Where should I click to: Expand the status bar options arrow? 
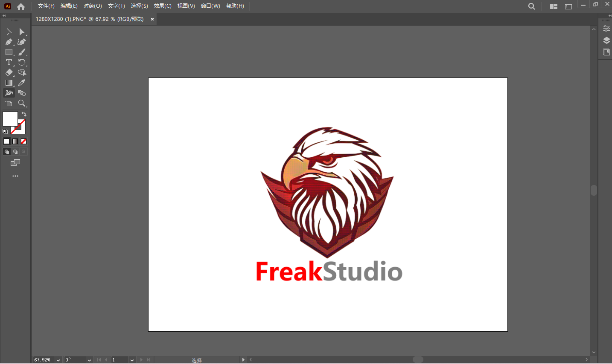tap(243, 360)
